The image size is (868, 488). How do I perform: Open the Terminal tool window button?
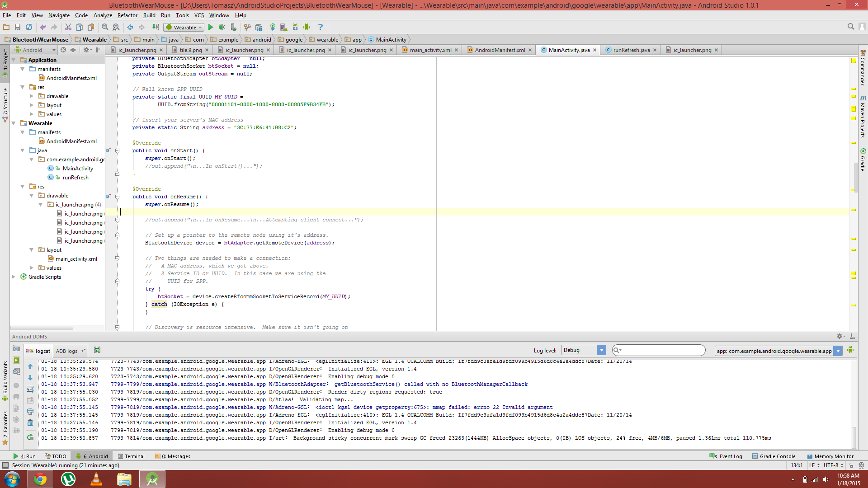pyautogui.click(x=131, y=456)
